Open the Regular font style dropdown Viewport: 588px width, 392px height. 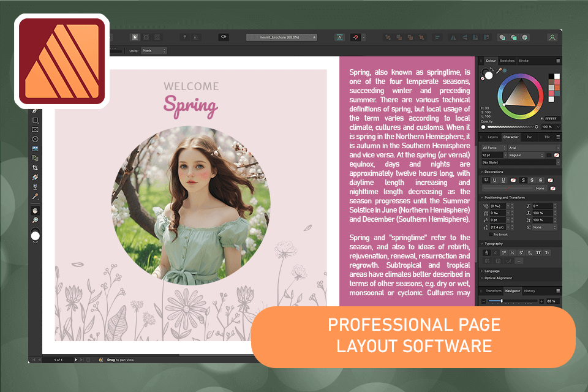coord(526,155)
